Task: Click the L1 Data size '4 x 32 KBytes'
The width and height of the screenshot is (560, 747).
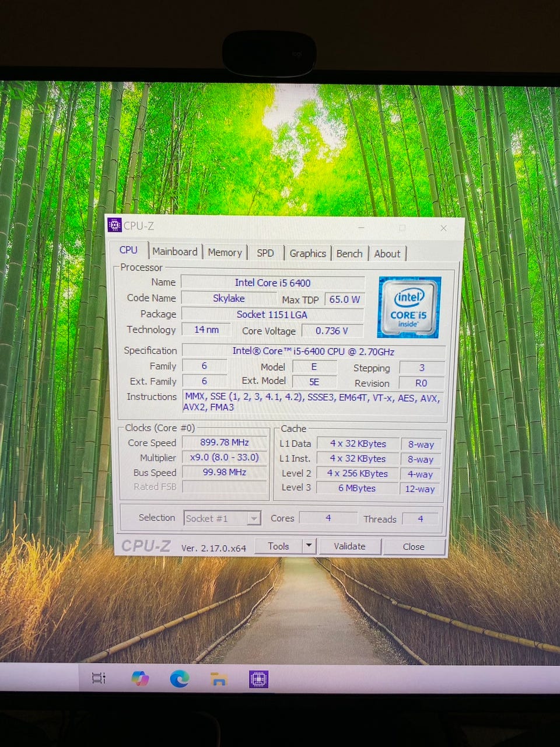Action: (358, 444)
